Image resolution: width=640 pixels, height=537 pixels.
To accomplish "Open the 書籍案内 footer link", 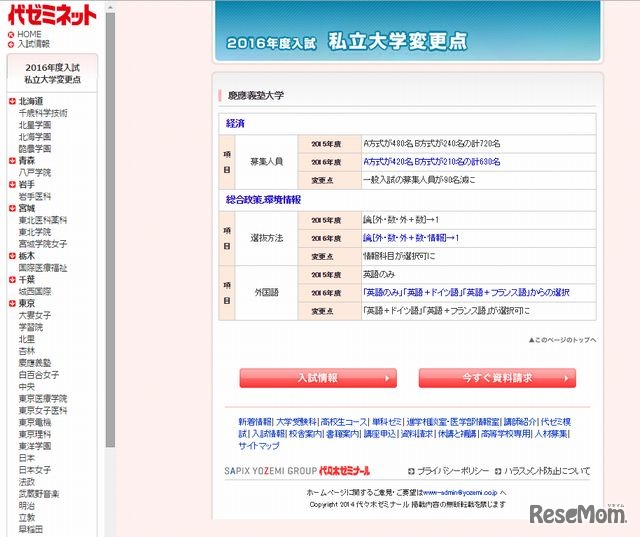I will point(343,434).
